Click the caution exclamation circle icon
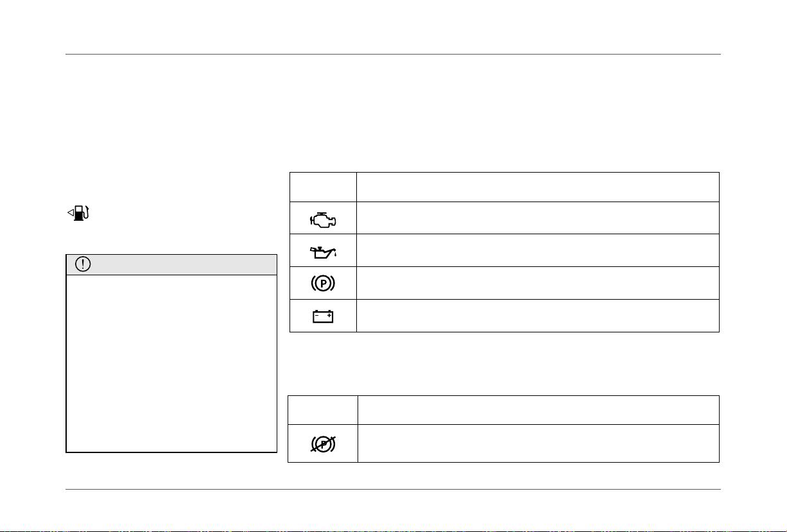This screenshot has width=787, height=532. point(83,266)
